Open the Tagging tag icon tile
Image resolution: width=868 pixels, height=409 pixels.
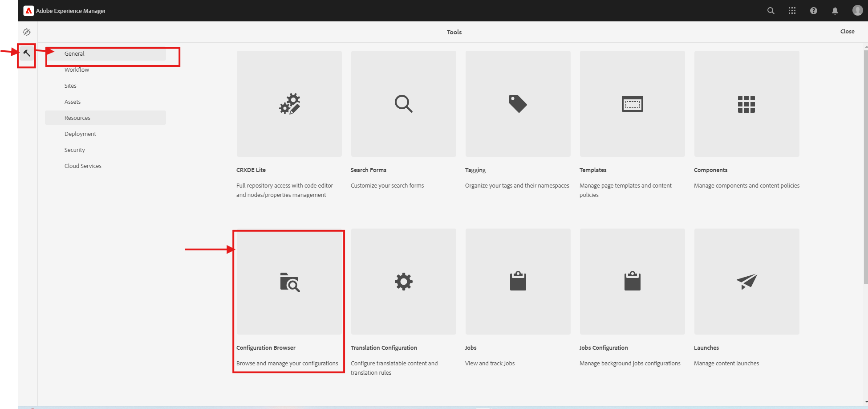click(x=518, y=104)
